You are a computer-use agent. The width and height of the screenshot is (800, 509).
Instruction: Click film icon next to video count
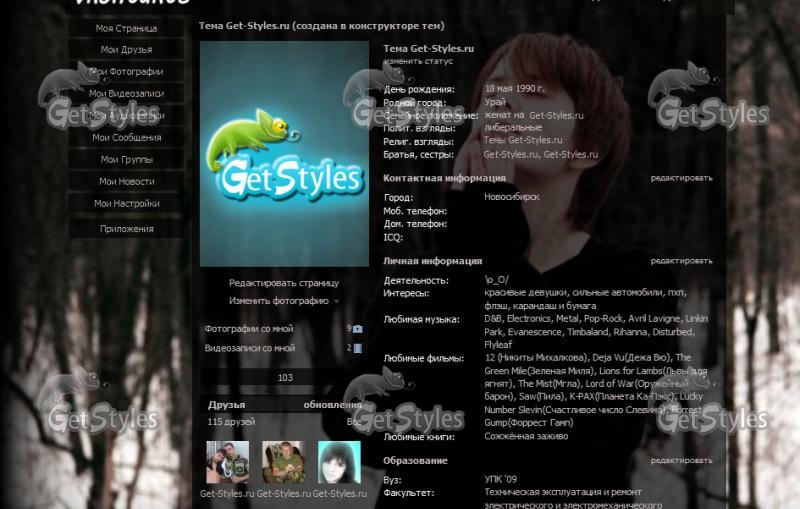(x=358, y=348)
